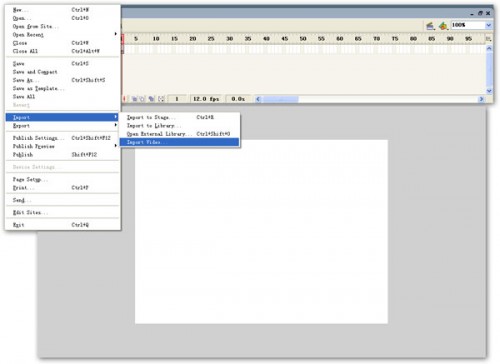Open the Edit Scene icon menu
This screenshot has width=500, height=364.
tap(430, 26)
